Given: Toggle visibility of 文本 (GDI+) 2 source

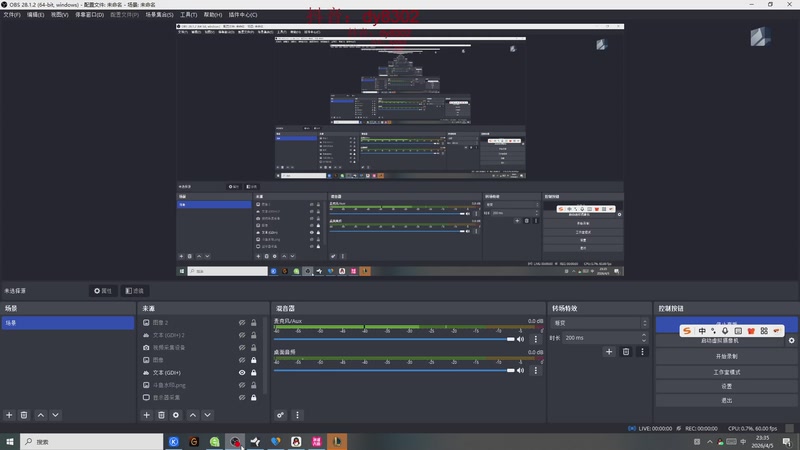Looking at the screenshot, I should pyautogui.click(x=242, y=335).
